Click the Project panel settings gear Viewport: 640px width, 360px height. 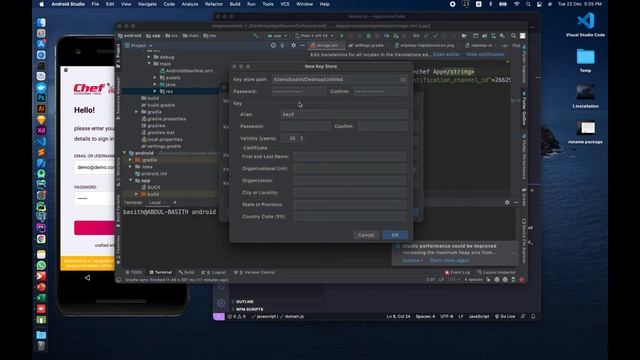[x=293, y=45]
